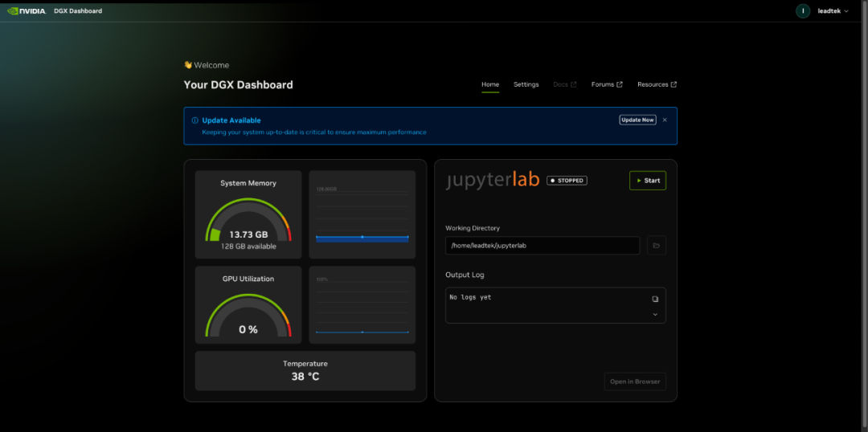Click the Temperature 38 °C card

click(305, 371)
